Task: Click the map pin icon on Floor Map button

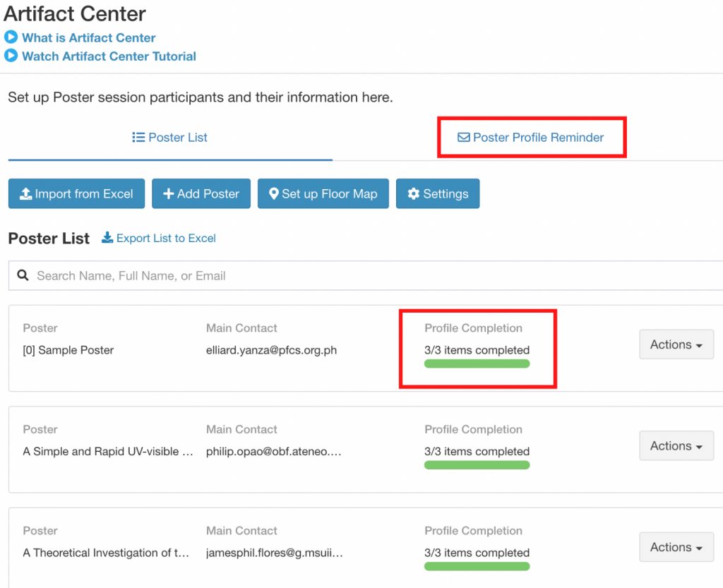Action: 273,193
